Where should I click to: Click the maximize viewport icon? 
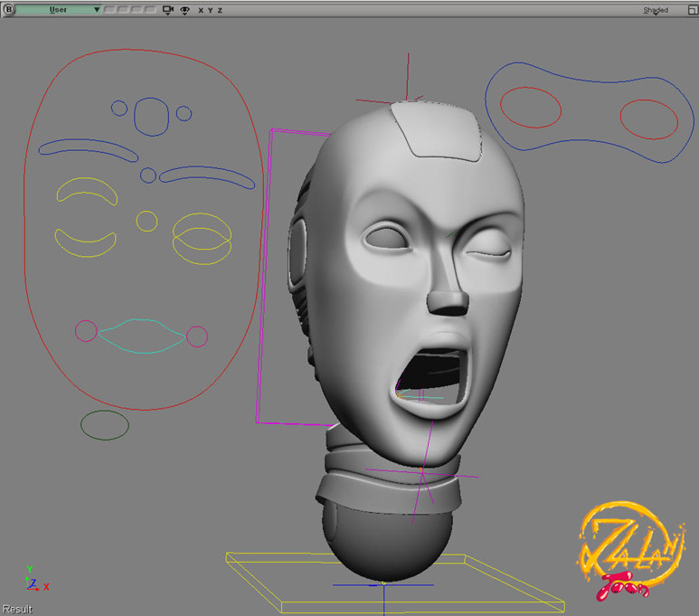tap(692, 10)
